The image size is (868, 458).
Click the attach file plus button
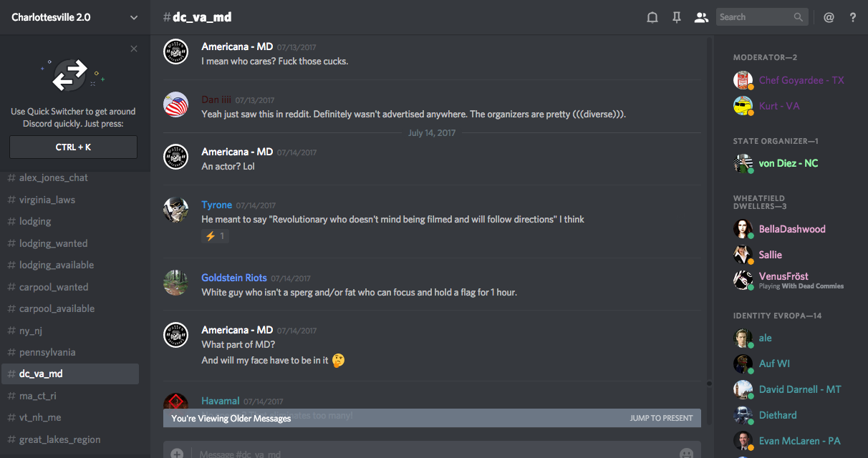coord(177,453)
